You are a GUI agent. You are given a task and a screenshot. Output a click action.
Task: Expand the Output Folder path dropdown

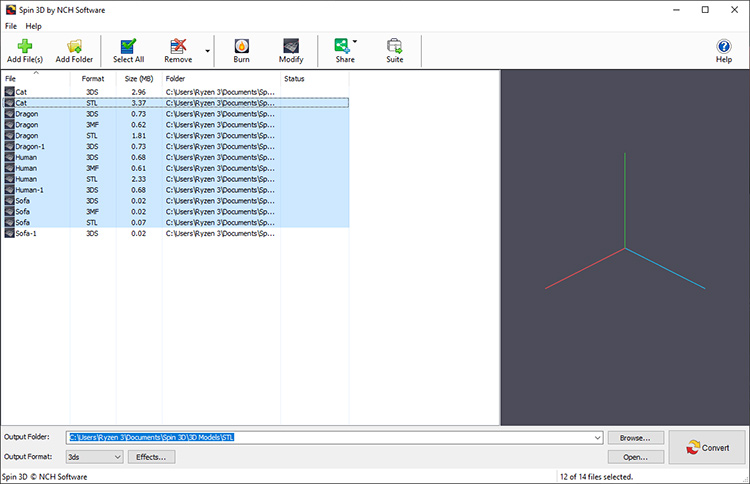(x=597, y=437)
